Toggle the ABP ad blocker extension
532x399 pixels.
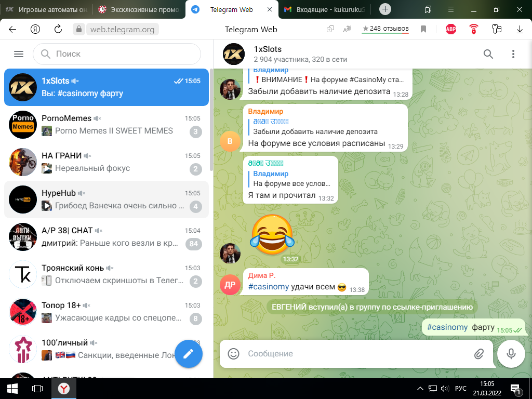tap(450, 30)
